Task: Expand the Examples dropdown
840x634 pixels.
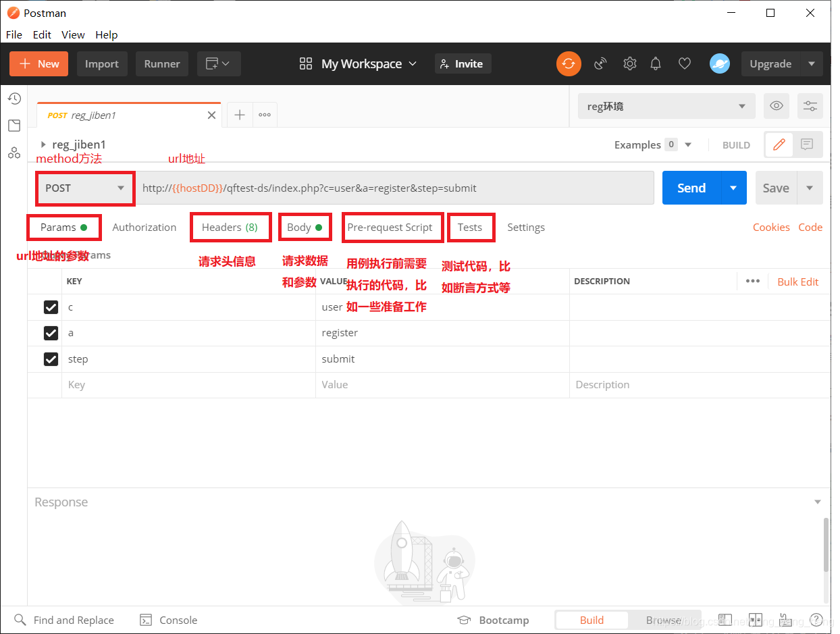Action: [688, 144]
